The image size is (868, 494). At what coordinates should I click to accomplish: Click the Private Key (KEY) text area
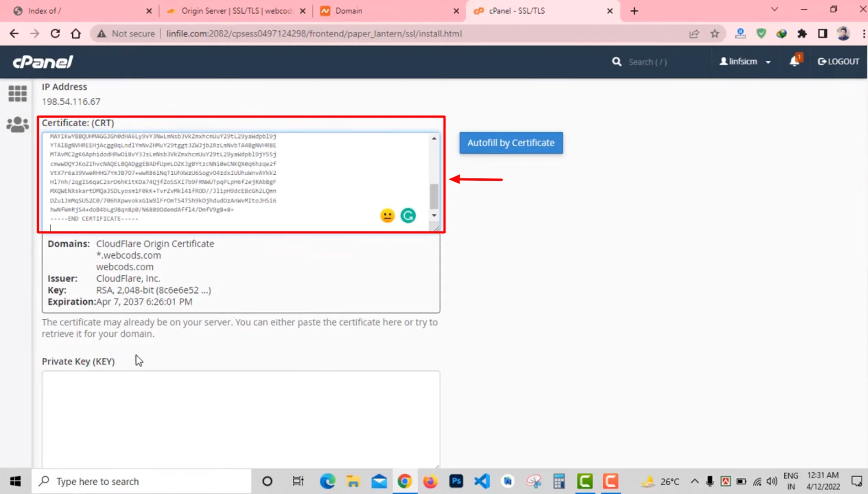241,419
